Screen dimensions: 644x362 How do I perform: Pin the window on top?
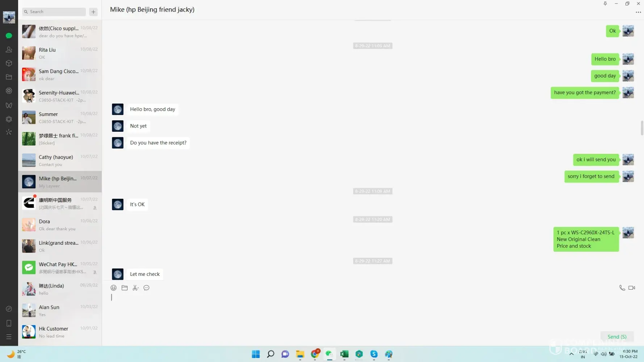click(605, 4)
